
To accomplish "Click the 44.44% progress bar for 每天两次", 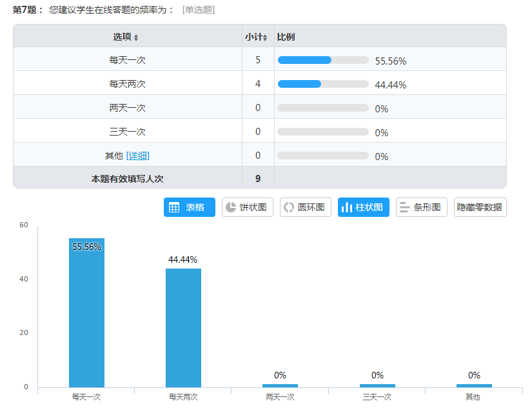I will coord(323,84).
